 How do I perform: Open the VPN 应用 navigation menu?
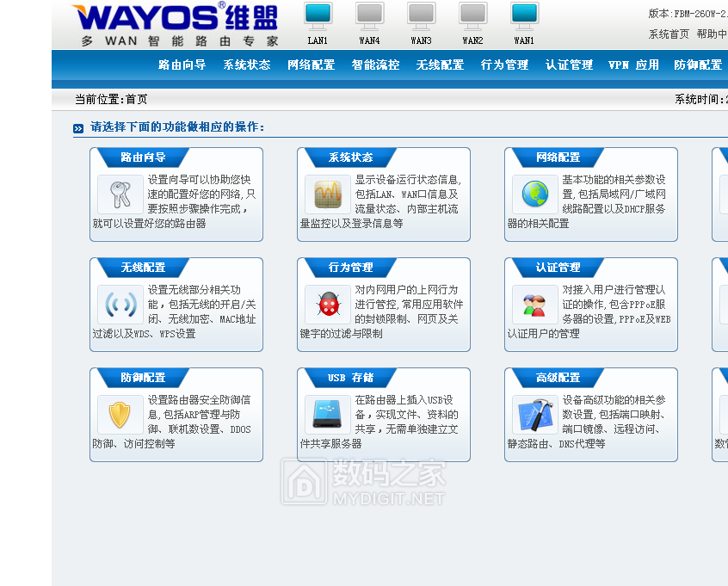pos(633,65)
